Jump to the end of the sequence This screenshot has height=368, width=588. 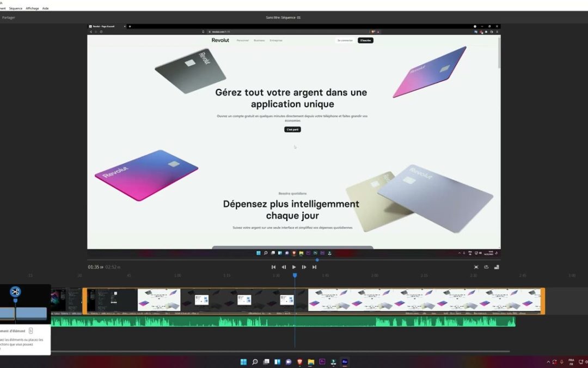click(314, 267)
